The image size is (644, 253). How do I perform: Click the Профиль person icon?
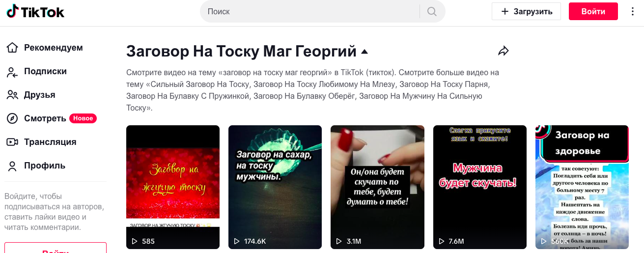click(x=12, y=166)
